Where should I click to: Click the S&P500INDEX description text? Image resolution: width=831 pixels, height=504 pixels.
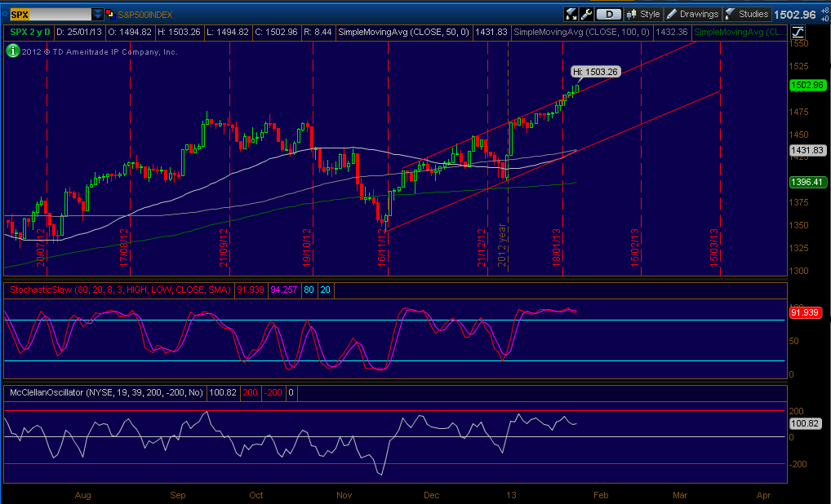144,15
